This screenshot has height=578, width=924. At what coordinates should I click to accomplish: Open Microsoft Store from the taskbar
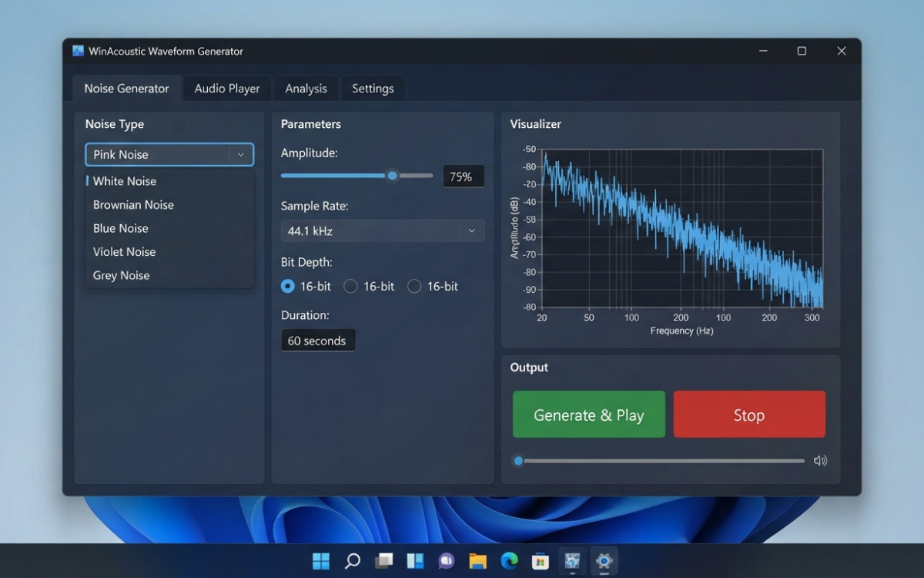[541, 561]
